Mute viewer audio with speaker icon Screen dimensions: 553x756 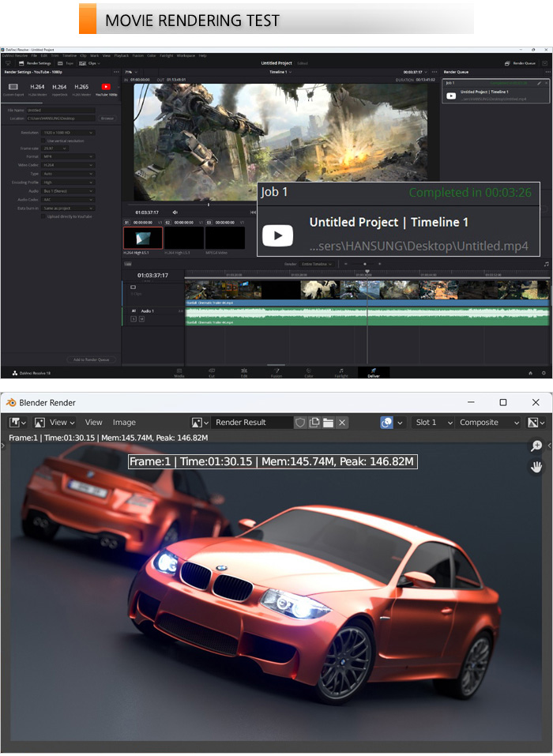(175, 213)
